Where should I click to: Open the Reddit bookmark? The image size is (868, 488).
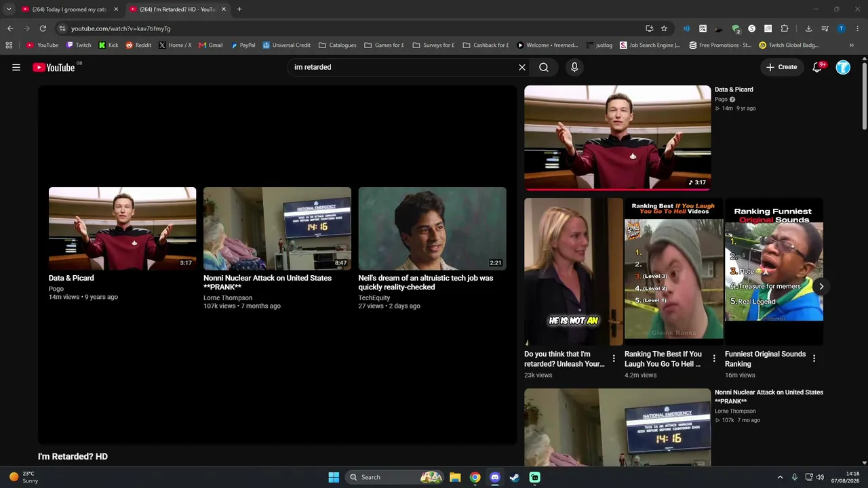138,45
